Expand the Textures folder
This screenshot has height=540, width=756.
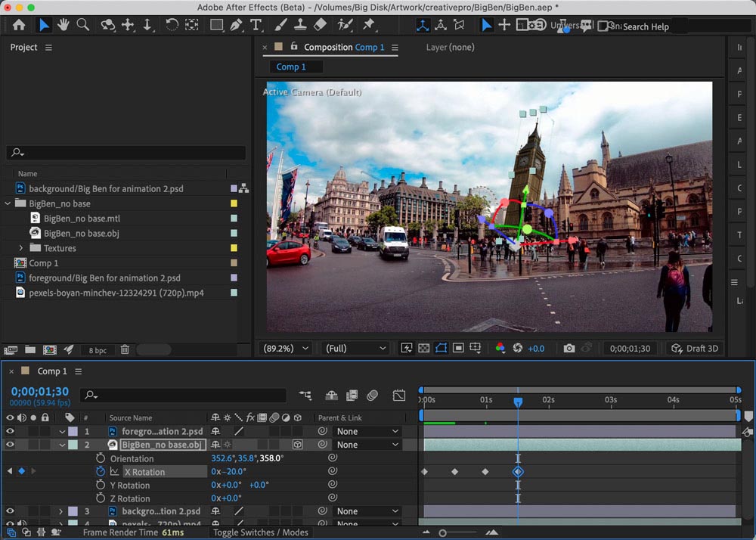coord(21,248)
